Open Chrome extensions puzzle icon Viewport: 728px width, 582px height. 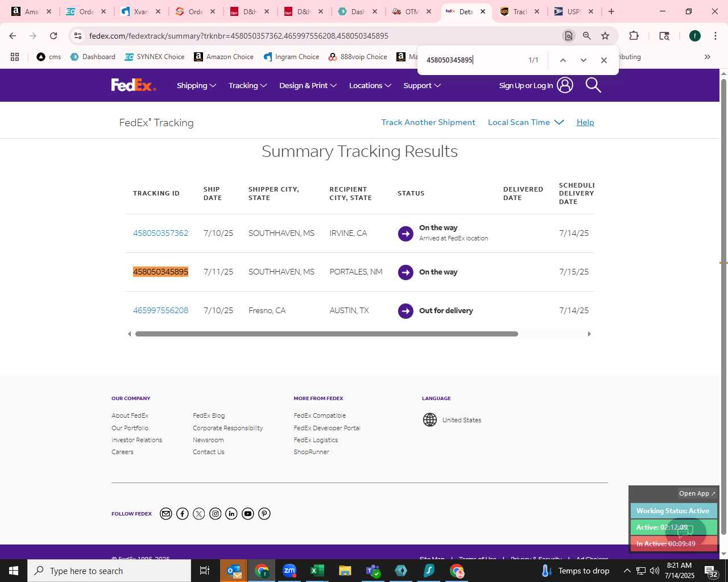pos(634,36)
